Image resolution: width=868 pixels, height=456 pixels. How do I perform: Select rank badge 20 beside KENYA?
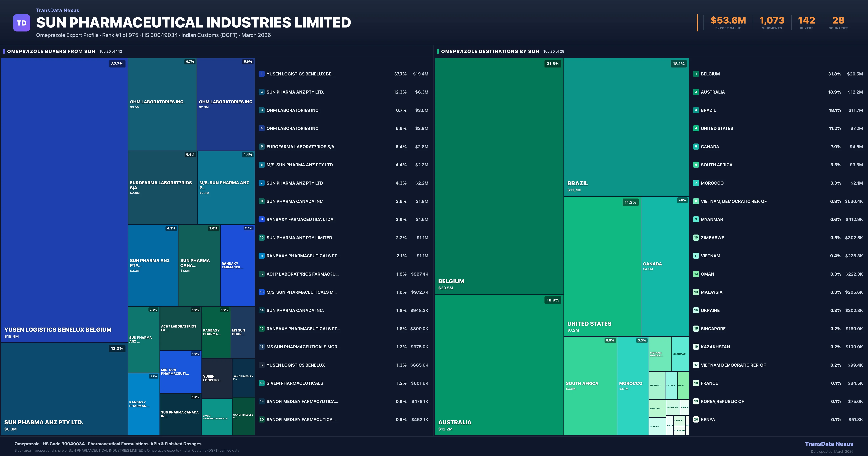[696, 420]
